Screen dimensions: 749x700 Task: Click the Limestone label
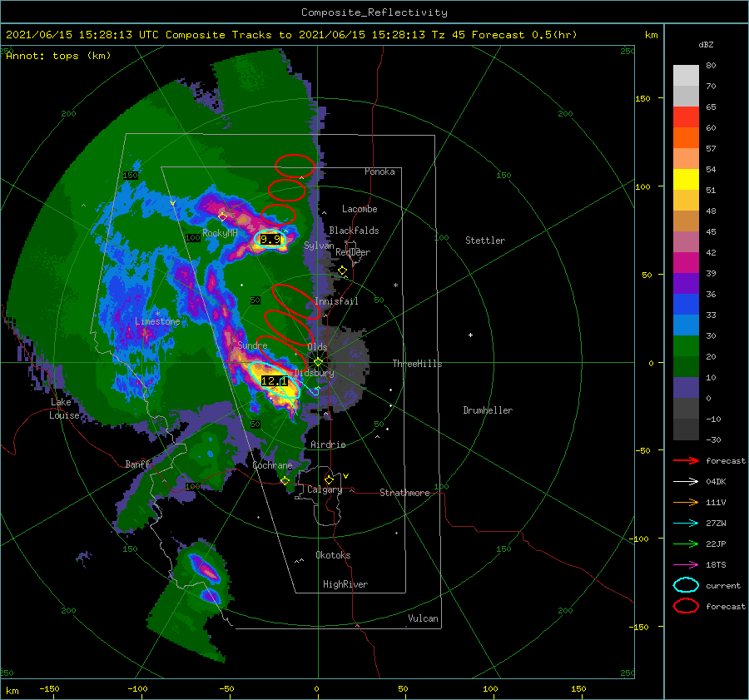pyautogui.click(x=157, y=321)
